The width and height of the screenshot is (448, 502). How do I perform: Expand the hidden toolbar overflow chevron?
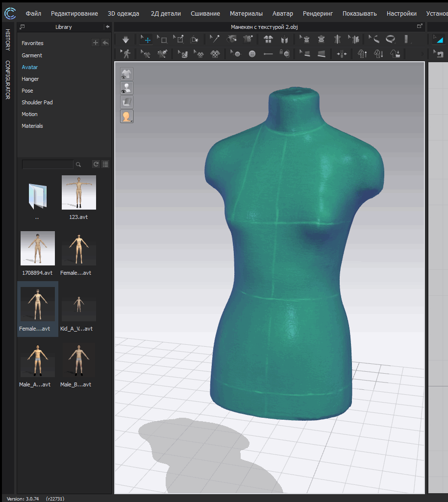click(423, 54)
